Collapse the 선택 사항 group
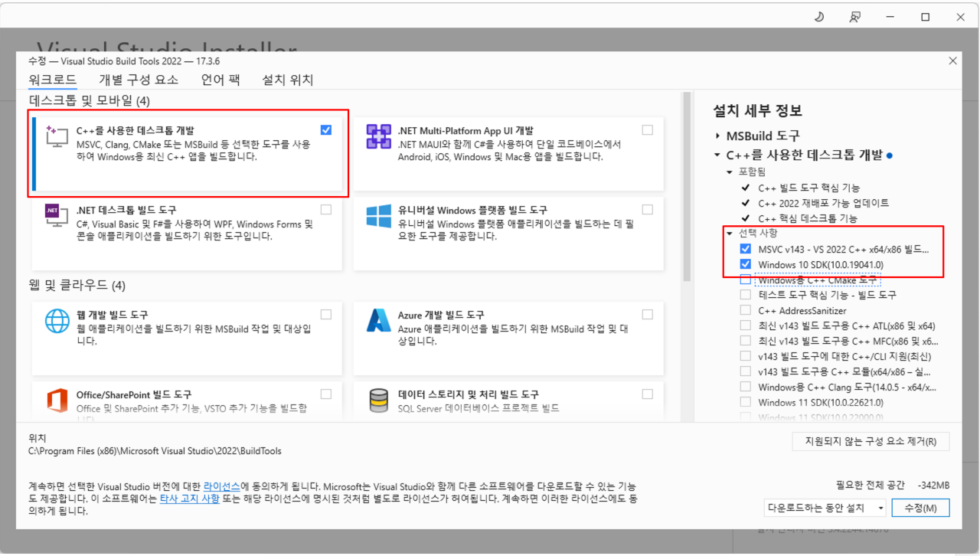 click(x=730, y=233)
